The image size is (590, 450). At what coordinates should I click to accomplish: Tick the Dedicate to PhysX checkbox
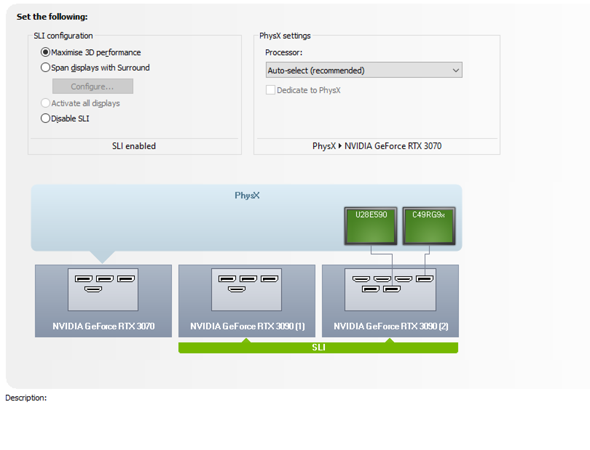pos(271,90)
